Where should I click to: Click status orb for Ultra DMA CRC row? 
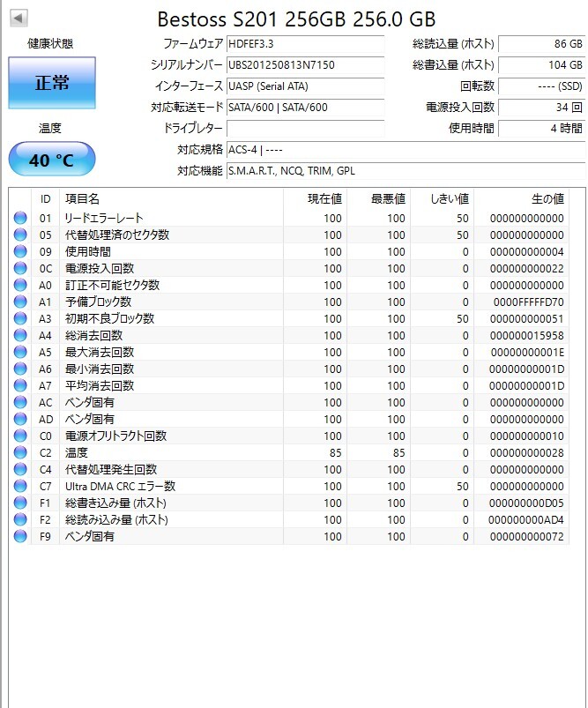click(20, 486)
